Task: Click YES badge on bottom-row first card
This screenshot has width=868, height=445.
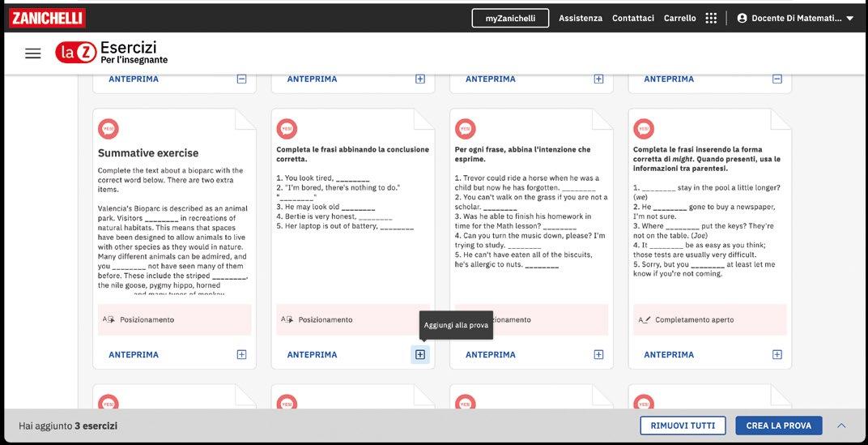Action: (x=108, y=402)
